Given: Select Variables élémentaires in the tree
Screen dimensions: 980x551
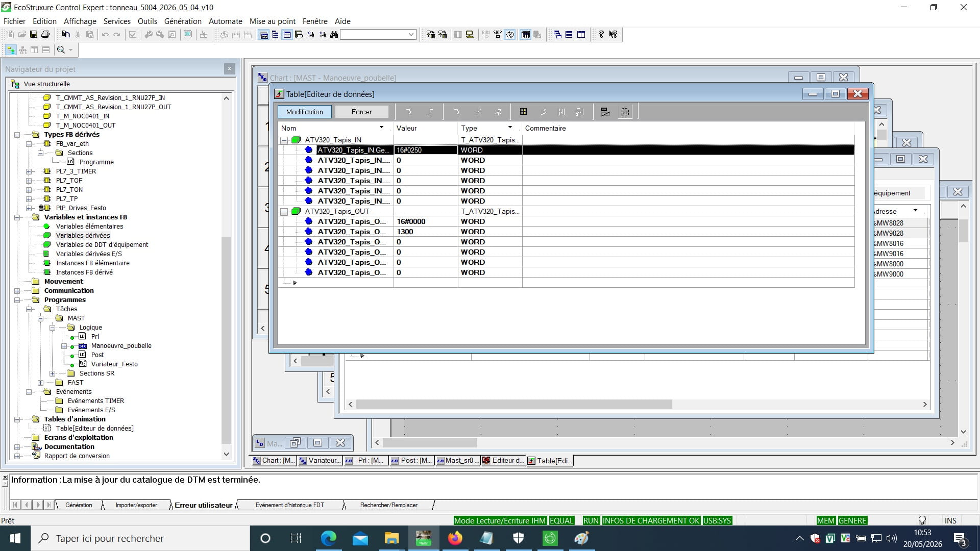Looking at the screenshot, I should [x=89, y=226].
